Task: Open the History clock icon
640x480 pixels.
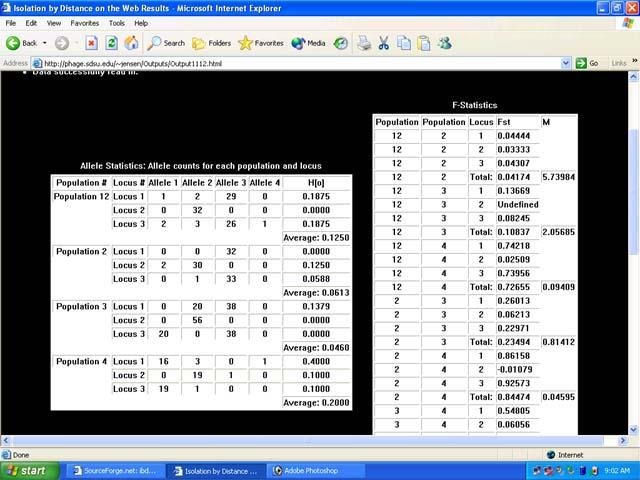Action: tap(341, 43)
